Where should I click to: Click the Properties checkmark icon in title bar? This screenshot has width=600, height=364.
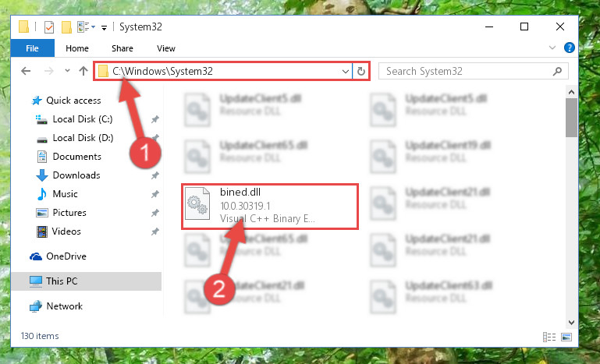(x=49, y=27)
